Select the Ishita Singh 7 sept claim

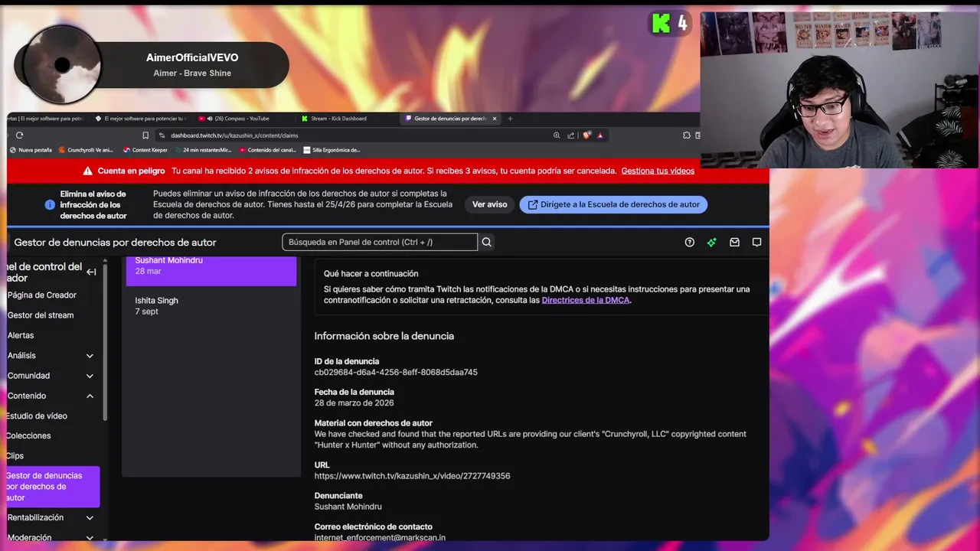tap(211, 306)
